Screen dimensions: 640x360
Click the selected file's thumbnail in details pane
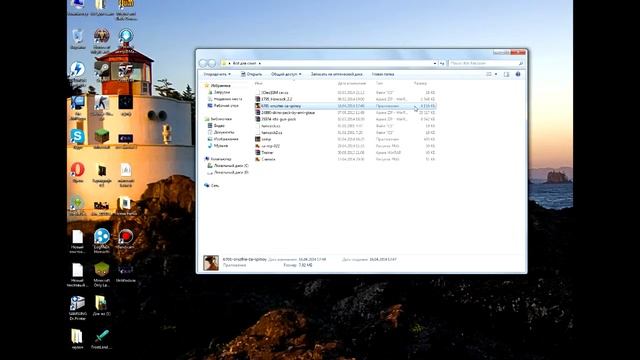click(x=211, y=262)
